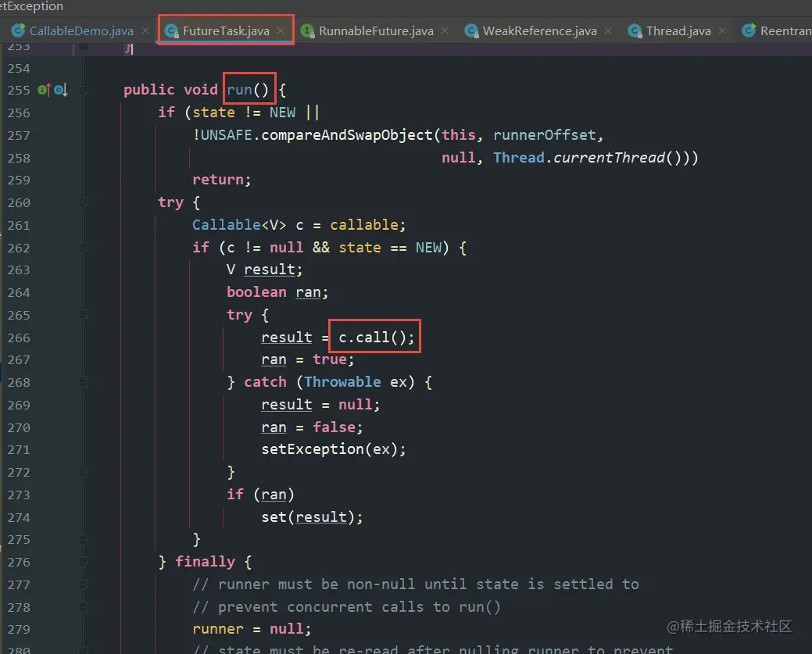812x654 pixels.
Task: Click the 'V result' declaration on line 263
Action: (264, 270)
